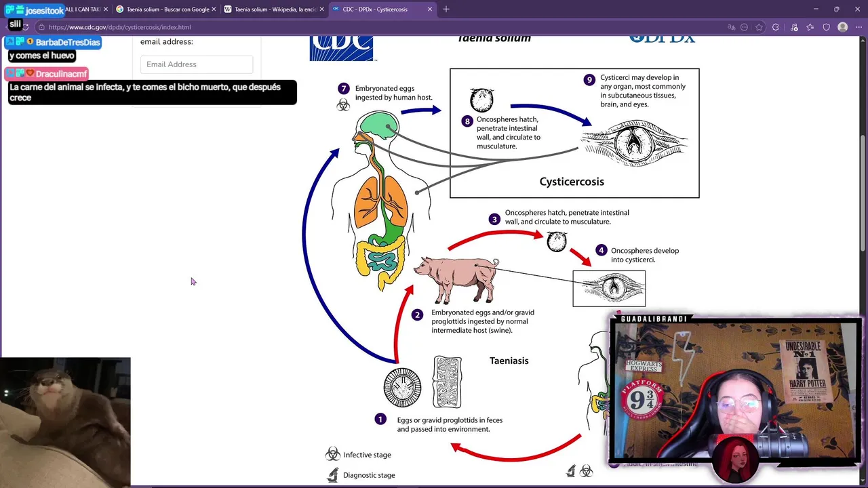Click the translate page icon
Screen dimensions: 868x488
click(731, 27)
